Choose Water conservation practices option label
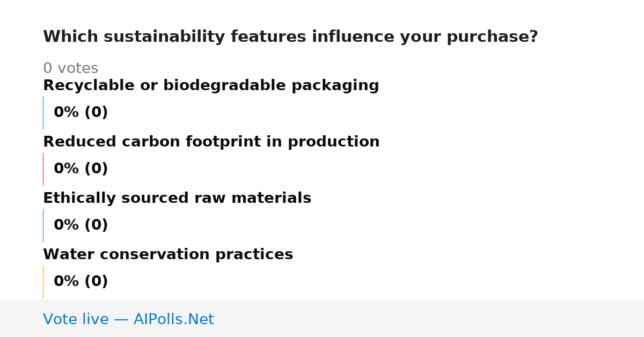 168,255
